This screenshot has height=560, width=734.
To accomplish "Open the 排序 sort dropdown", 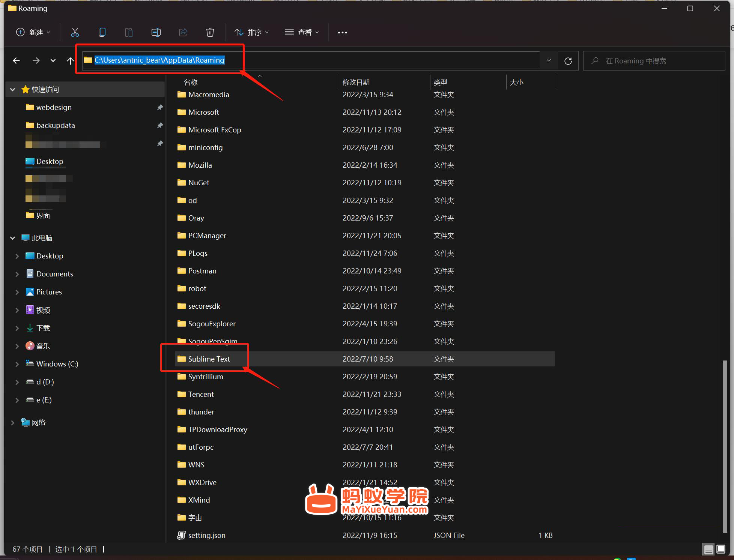I will click(251, 32).
